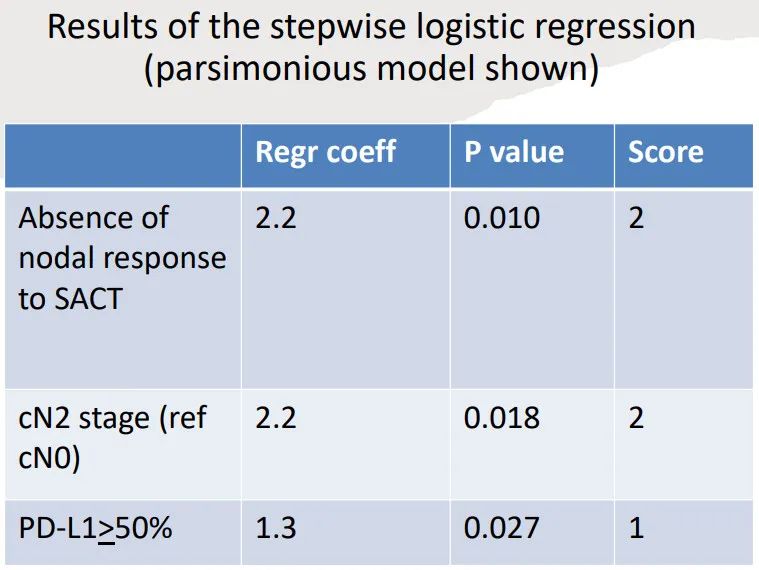This screenshot has width=759, height=570.
Task: Click the P value 0.018
Action: pos(502,418)
